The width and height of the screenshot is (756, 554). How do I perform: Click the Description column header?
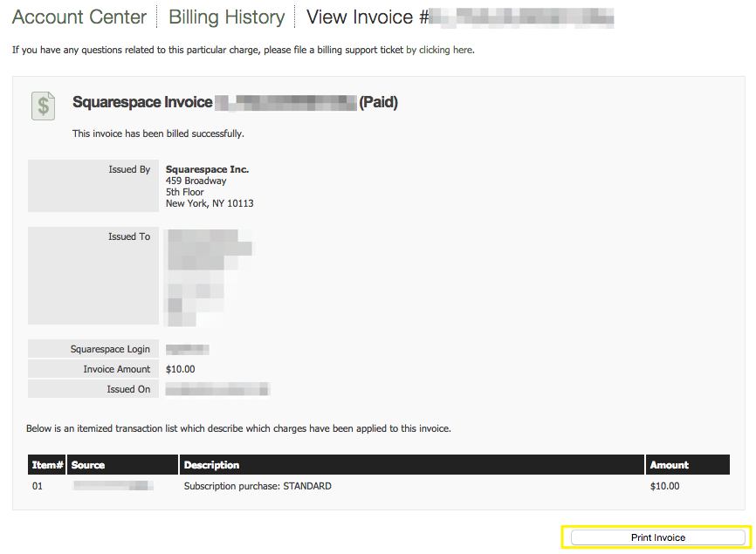point(211,465)
